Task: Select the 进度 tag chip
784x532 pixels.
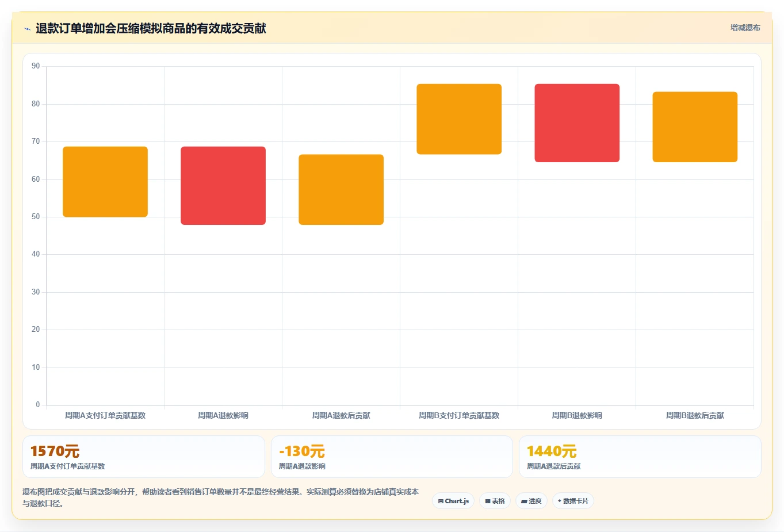Action: click(x=531, y=501)
